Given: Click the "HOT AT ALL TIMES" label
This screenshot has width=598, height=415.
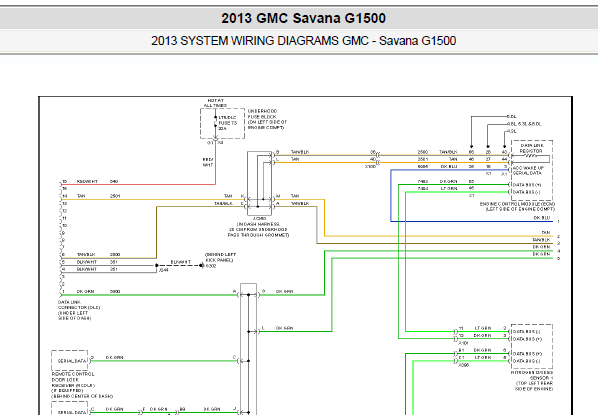Looking at the screenshot, I should tap(215, 103).
